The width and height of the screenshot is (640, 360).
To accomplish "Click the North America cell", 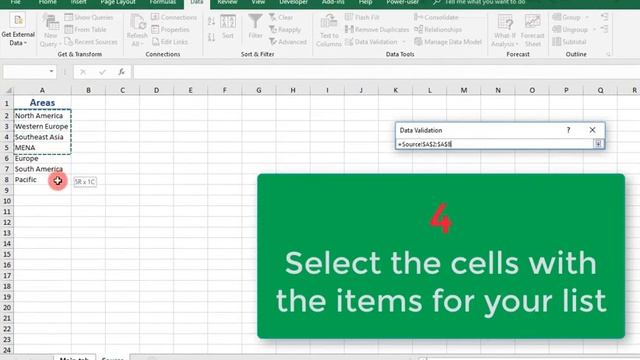I will pos(42,116).
